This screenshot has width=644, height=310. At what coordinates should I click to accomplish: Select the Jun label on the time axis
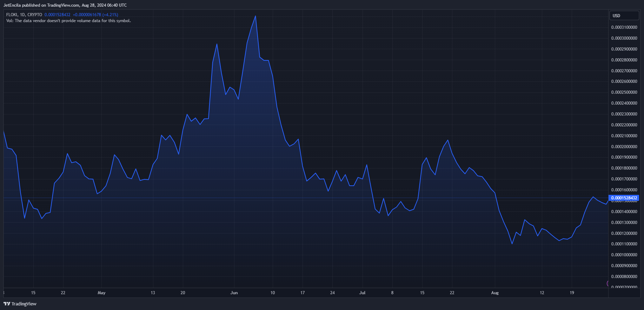(x=234, y=293)
